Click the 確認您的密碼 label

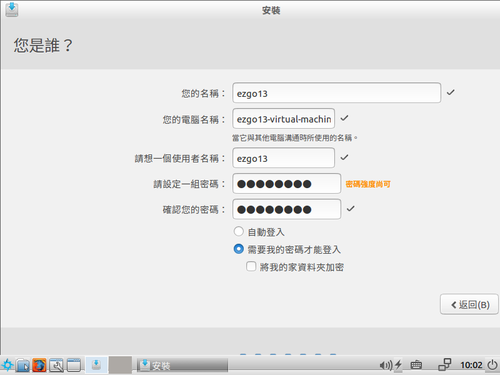click(x=194, y=210)
